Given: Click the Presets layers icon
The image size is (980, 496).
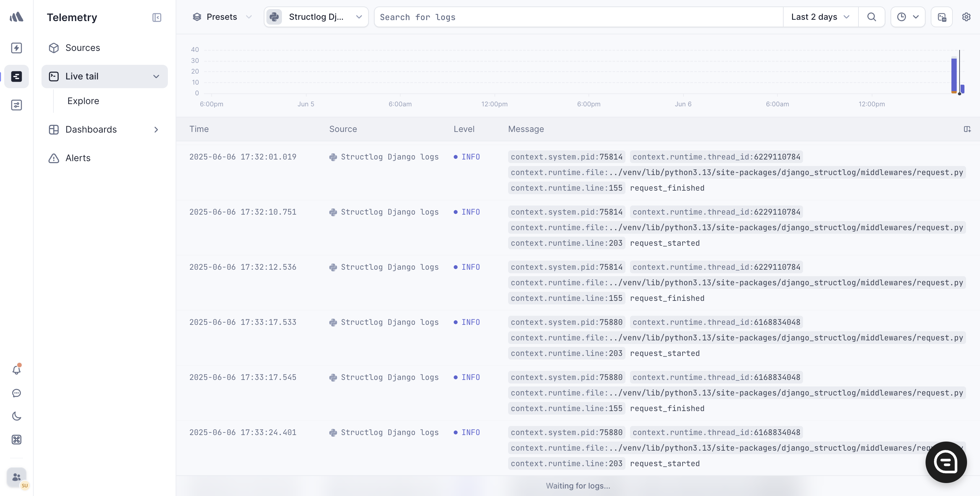Looking at the screenshot, I should (197, 17).
